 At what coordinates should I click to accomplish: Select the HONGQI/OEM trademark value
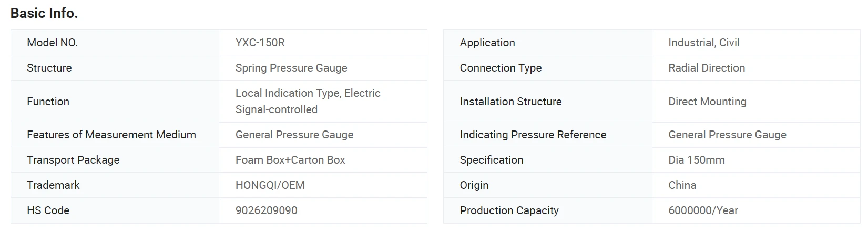coord(270,185)
